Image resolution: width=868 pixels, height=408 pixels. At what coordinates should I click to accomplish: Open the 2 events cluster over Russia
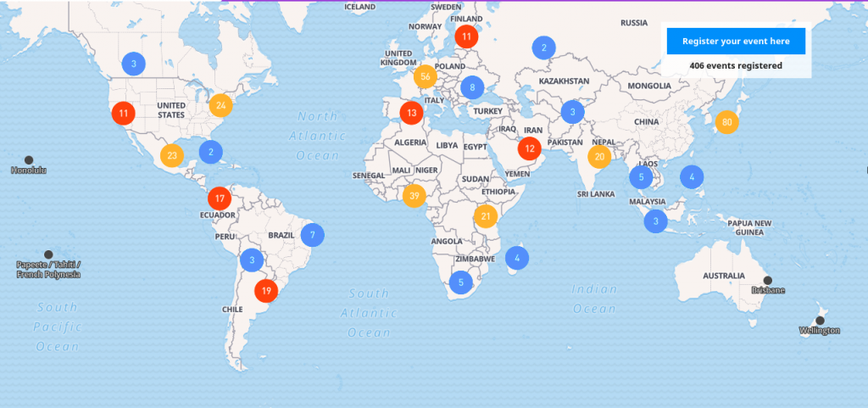tap(544, 48)
